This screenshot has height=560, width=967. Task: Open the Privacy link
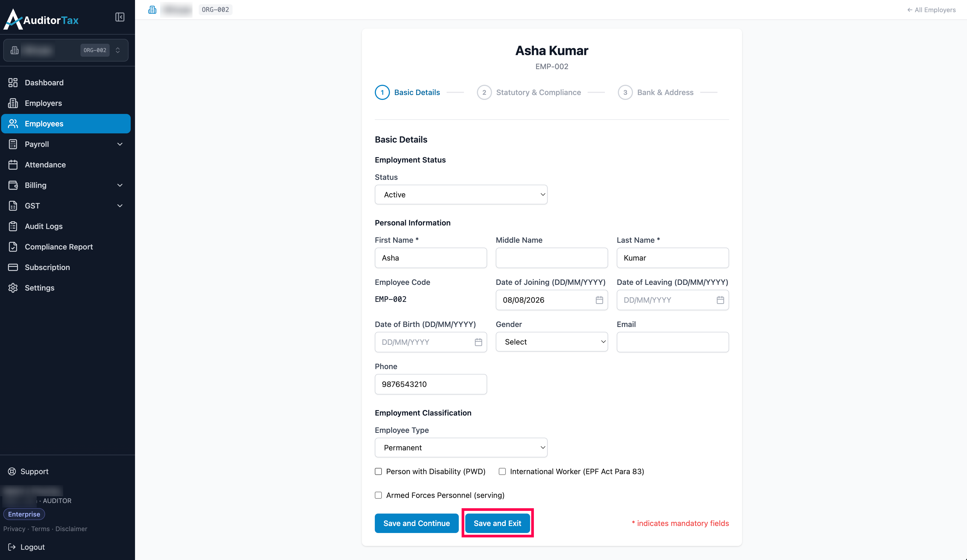[14, 529]
